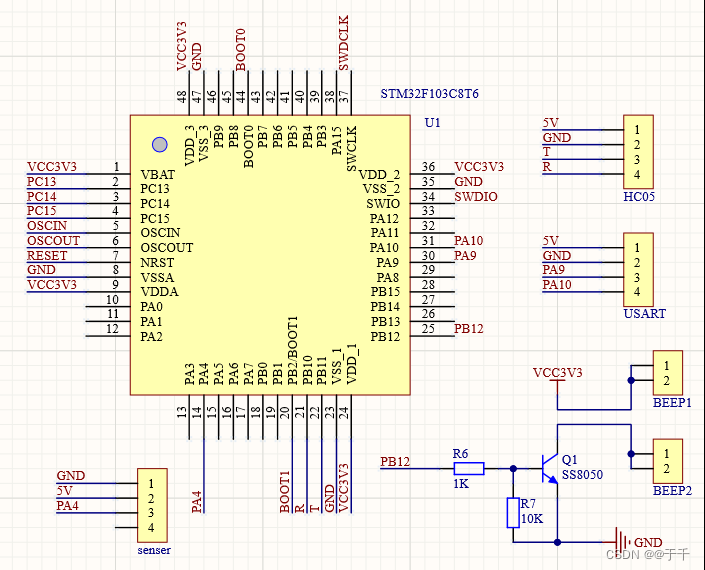Click the RESET net label at pin 7

[x=47, y=255]
